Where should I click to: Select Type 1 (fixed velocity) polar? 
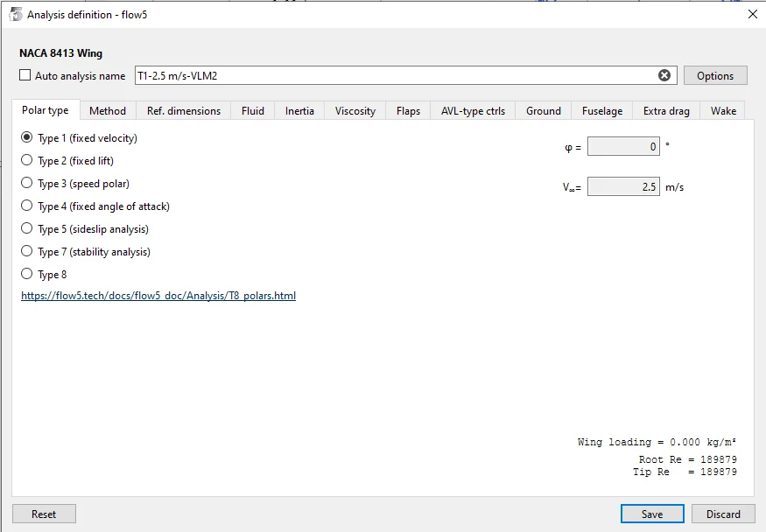[x=27, y=137]
